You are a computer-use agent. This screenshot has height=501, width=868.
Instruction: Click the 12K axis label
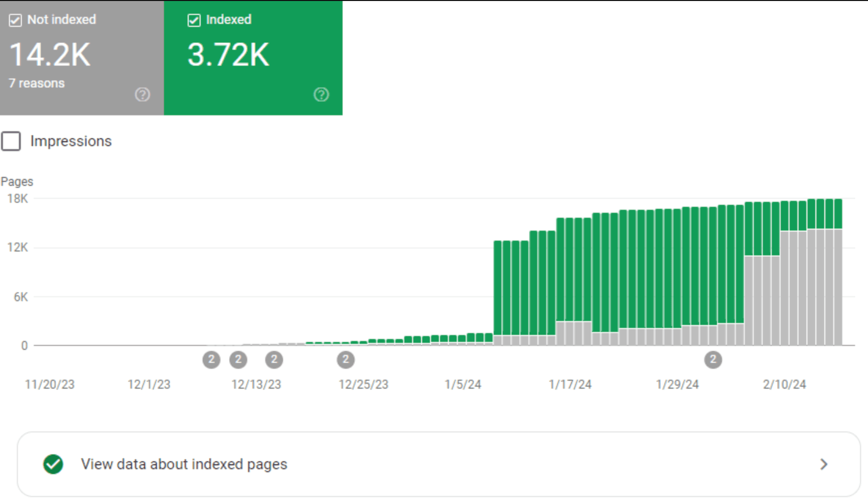(x=18, y=248)
